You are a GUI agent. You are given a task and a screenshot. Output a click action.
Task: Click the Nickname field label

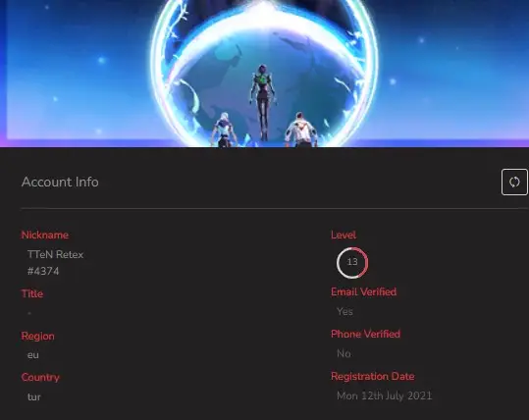45,235
